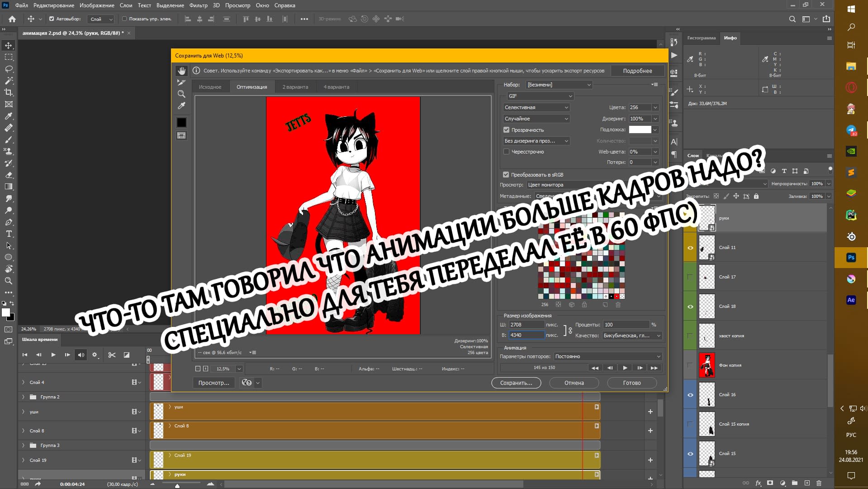Click the delete layer trash icon
This screenshot has height=489, width=868.
click(819, 483)
